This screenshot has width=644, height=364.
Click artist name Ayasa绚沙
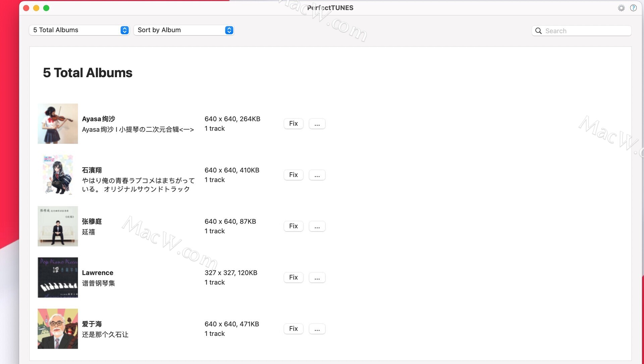coord(99,119)
